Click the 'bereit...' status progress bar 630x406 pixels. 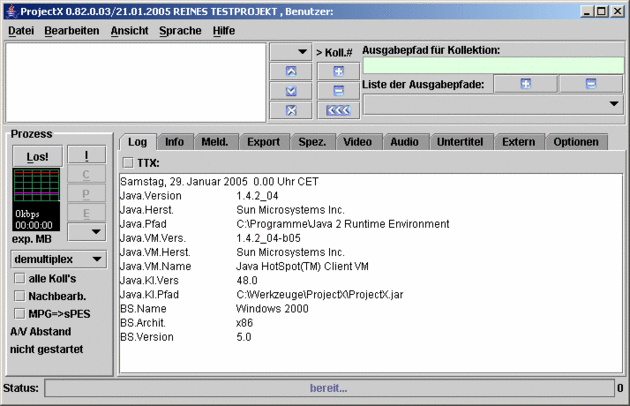point(328,388)
